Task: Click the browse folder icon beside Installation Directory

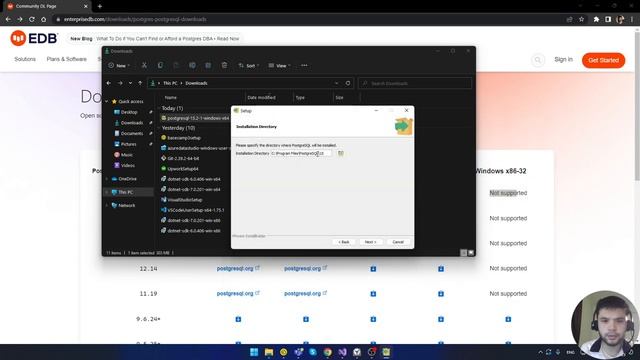Action: click(x=340, y=153)
